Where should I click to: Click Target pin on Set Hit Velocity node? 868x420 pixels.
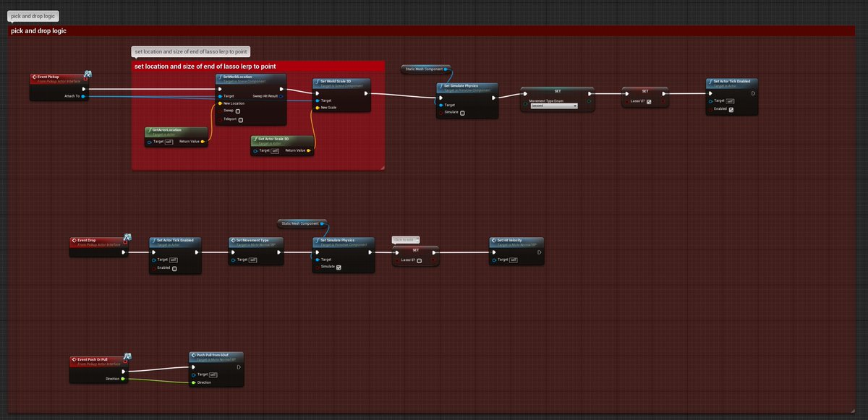[493, 259]
